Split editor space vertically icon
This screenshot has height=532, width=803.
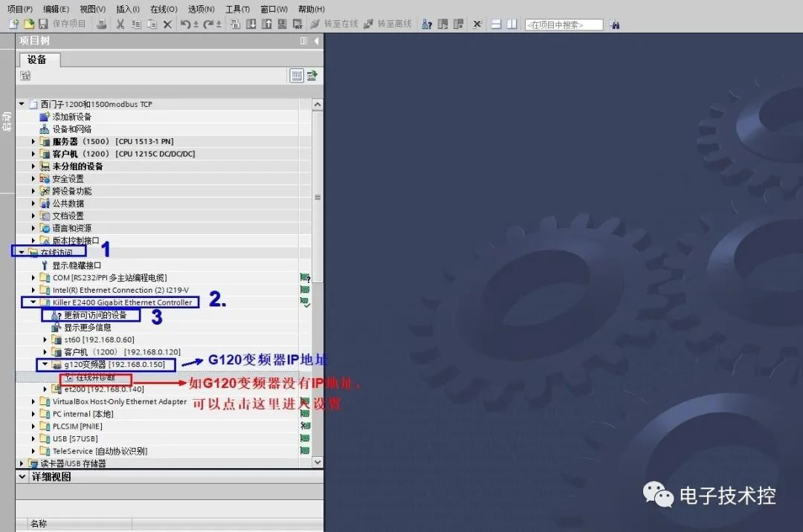click(512, 24)
